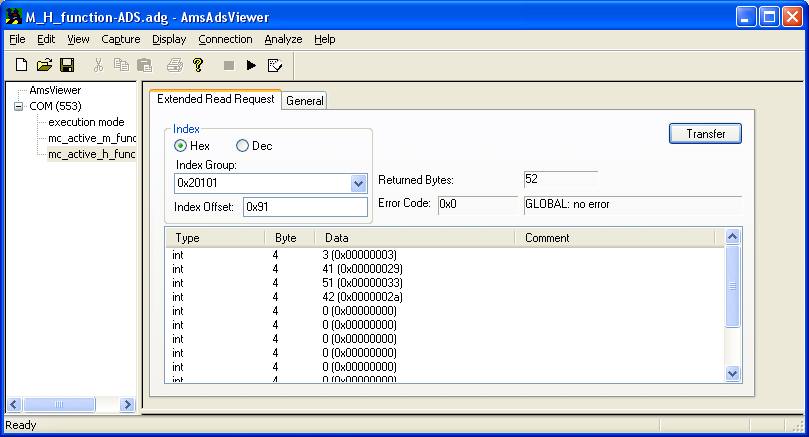
Task: Open the File menu
Action: pos(17,39)
